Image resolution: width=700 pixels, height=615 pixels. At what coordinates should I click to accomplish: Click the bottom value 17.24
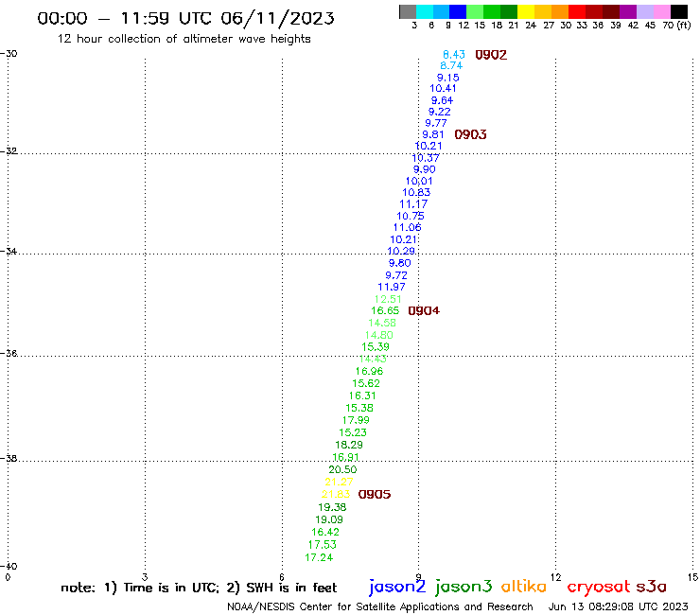pyautogui.click(x=319, y=557)
